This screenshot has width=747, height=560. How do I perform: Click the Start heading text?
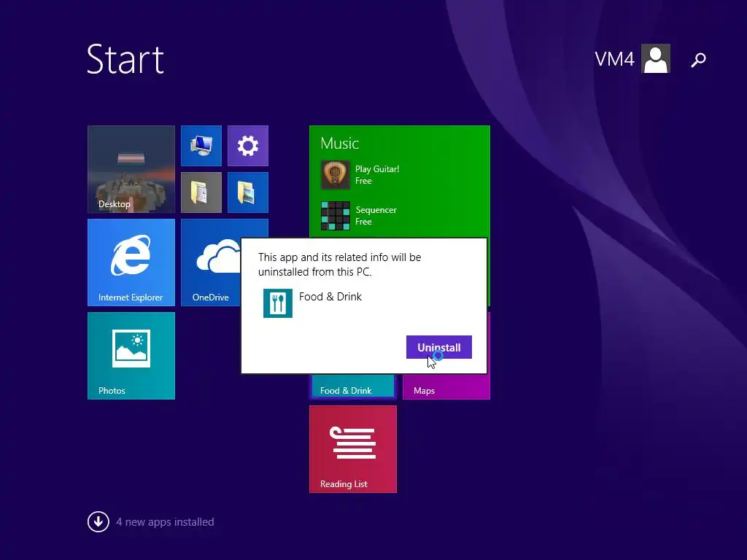tap(125, 59)
